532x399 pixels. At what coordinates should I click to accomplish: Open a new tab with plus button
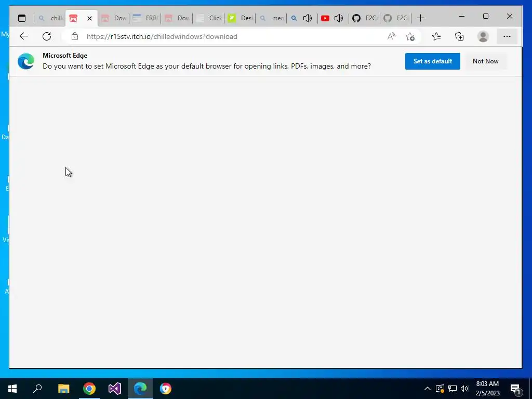tap(420, 18)
